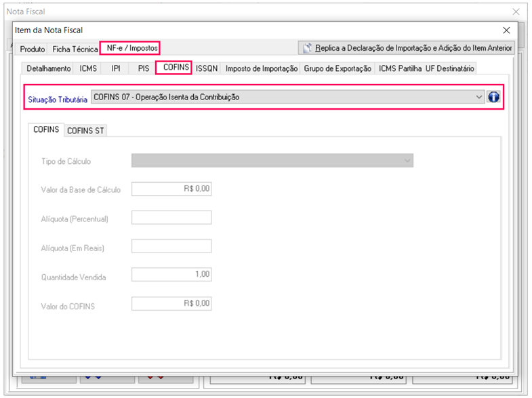Switch to the COFINS ST inner tab
The width and height of the screenshot is (532, 398).
click(86, 131)
